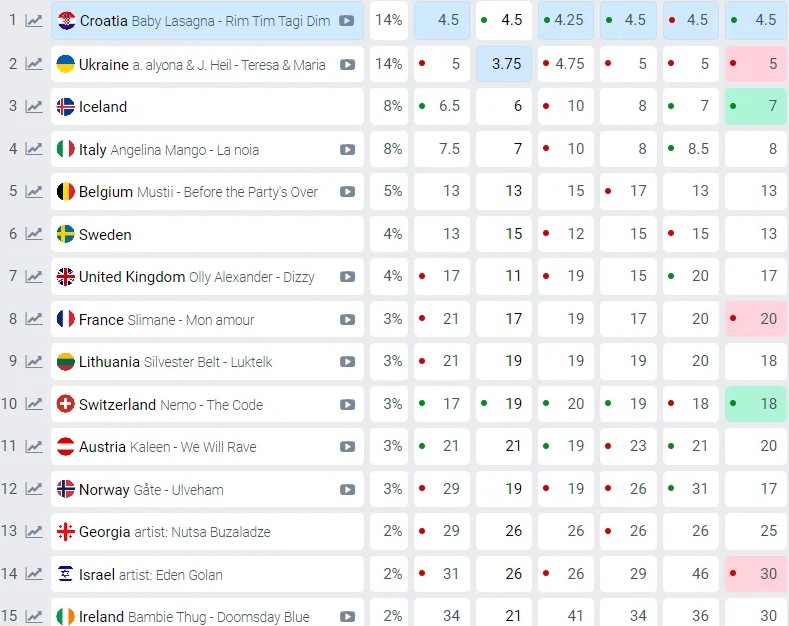The width and height of the screenshot is (789, 626).
Task: Open Switzerland's odds trend chart icon
Action: tap(34, 404)
